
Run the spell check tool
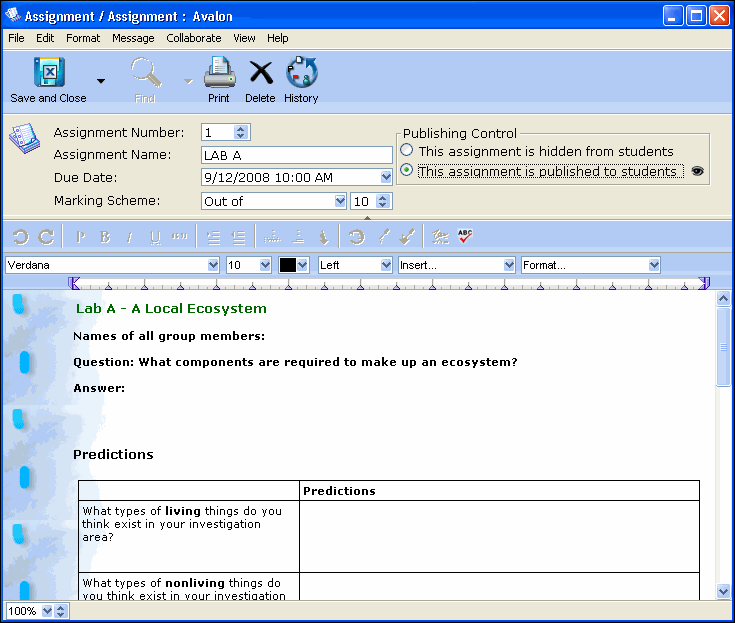(465, 237)
